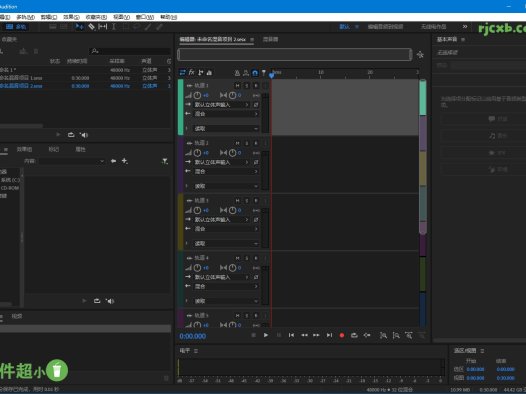This screenshot has width=526, height=394.
Task: Click the red Record button
Action: tap(341, 335)
